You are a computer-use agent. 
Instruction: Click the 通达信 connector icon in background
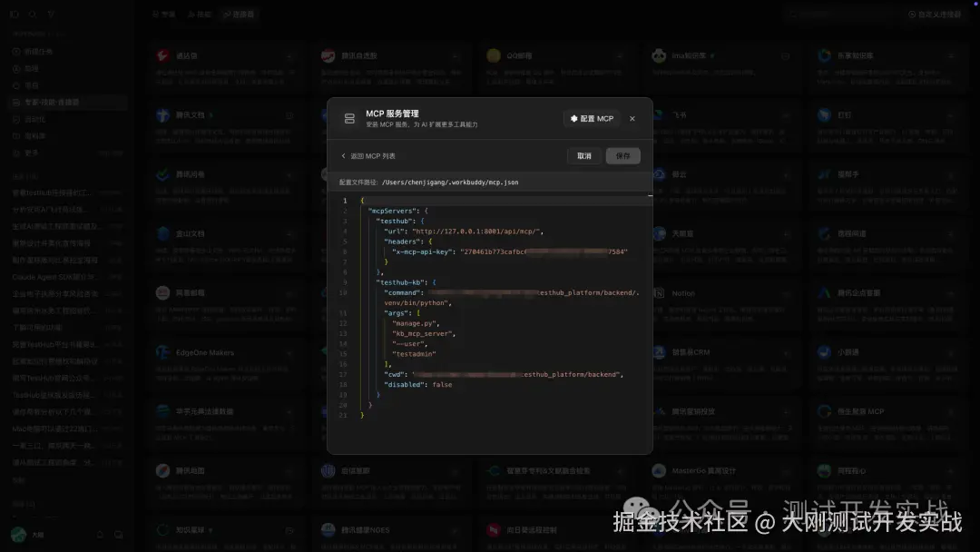[x=162, y=55]
